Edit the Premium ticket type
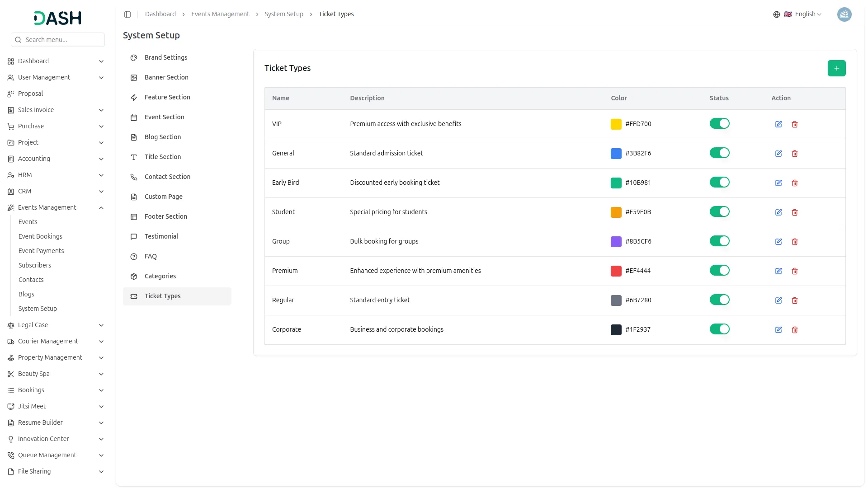This screenshot has width=868, height=488. [x=778, y=271]
